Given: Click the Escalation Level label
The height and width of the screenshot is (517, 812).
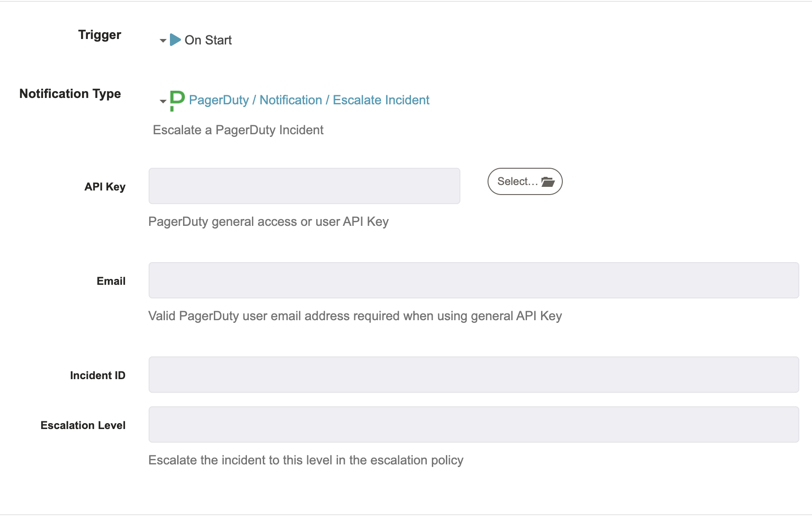Looking at the screenshot, I should 83,425.
